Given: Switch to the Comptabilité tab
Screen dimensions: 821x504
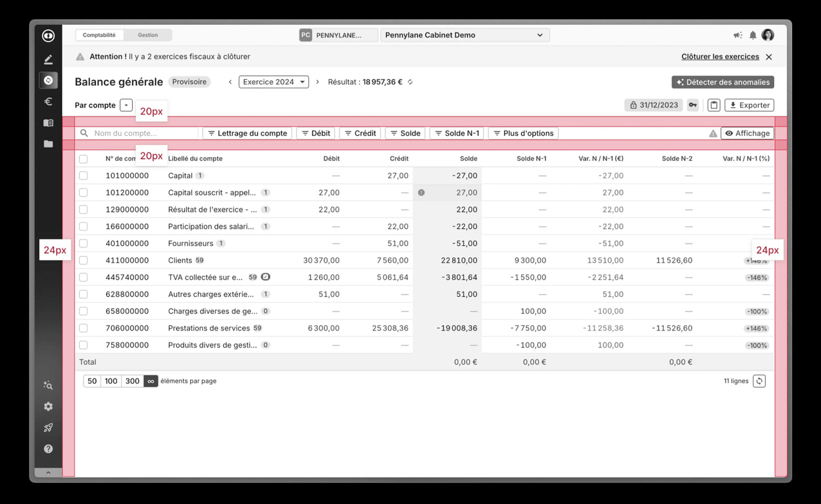Looking at the screenshot, I should (99, 35).
